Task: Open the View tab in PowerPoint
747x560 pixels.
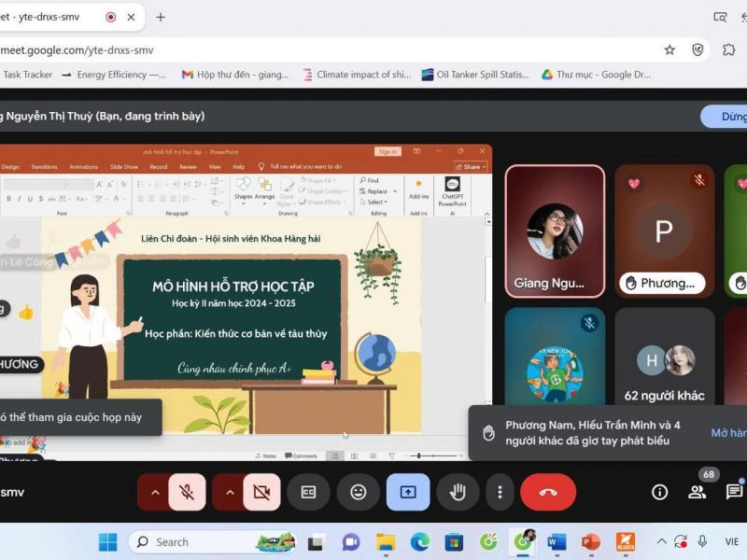Action: pyautogui.click(x=215, y=167)
